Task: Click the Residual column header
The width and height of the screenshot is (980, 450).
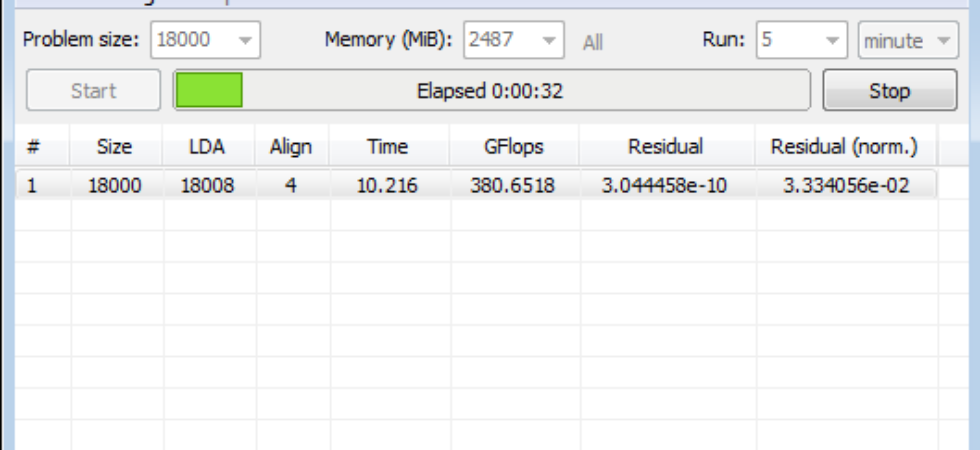Action: click(666, 146)
